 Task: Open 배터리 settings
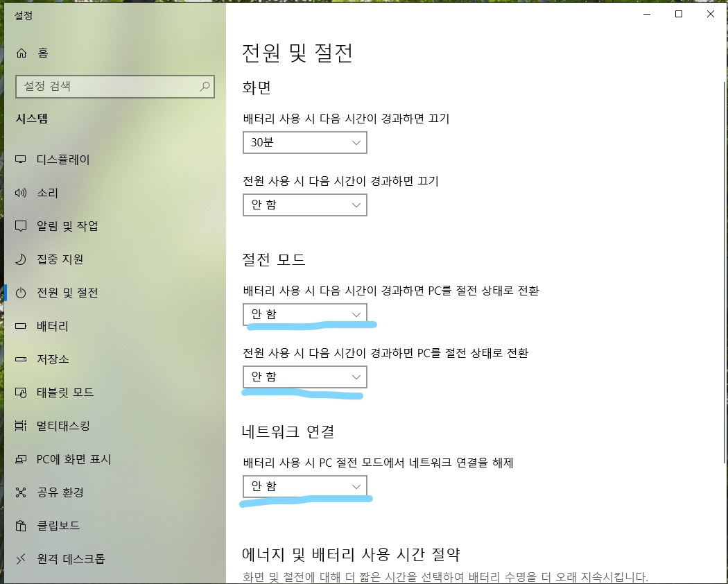coord(114,326)
